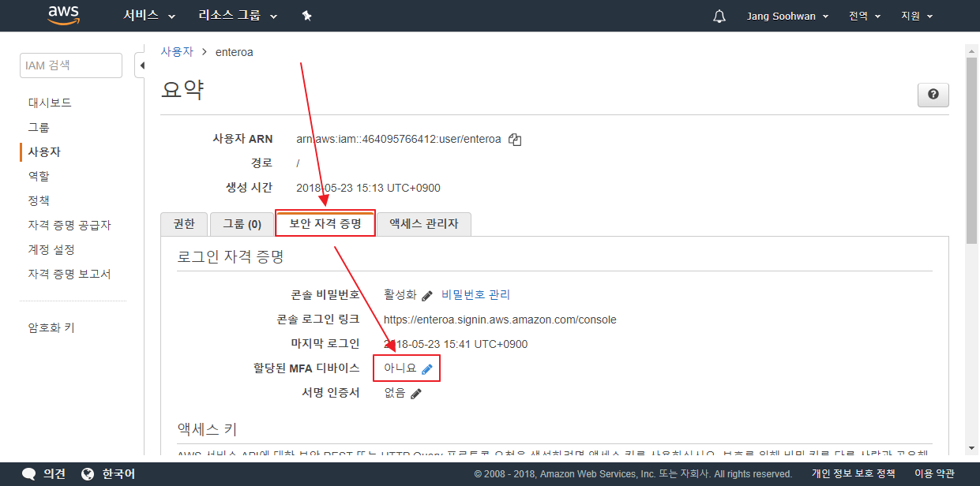
Task: Click the 로그인 자격 증명 heading
Action: tap(231, 256)
